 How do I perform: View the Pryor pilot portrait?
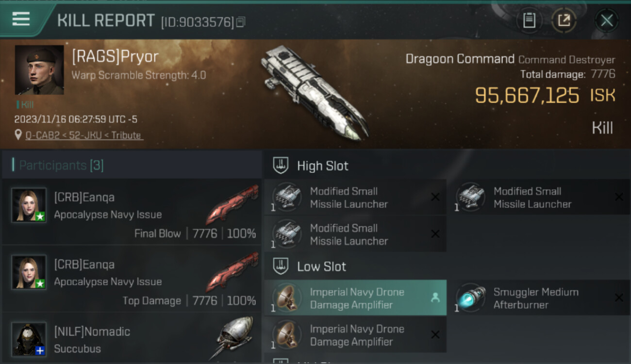[x=39, y=70]
